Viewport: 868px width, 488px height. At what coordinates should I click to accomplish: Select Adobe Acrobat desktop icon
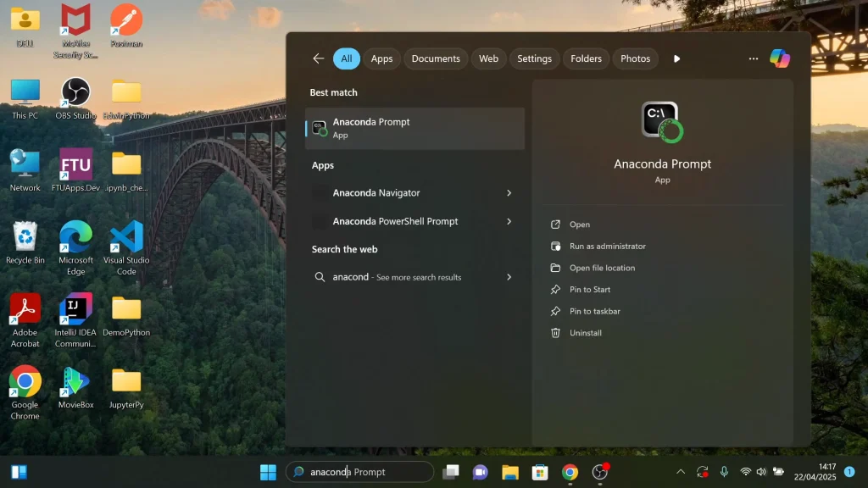(25, 321)
